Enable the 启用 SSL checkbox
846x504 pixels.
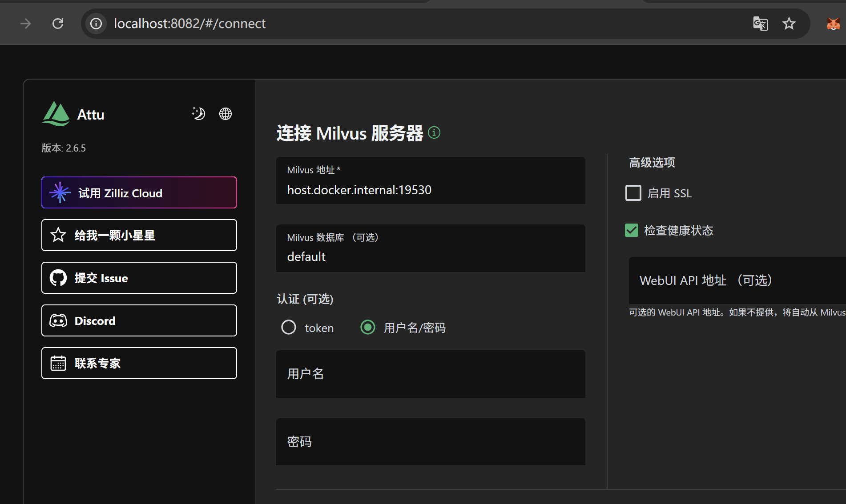633,193
